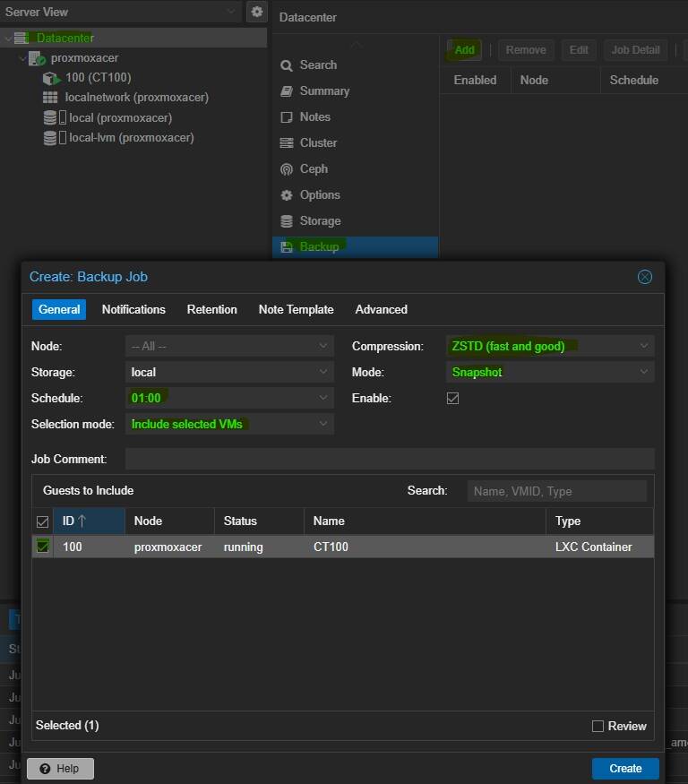
Task: Click the Name column header
Action: coord(425,521)
